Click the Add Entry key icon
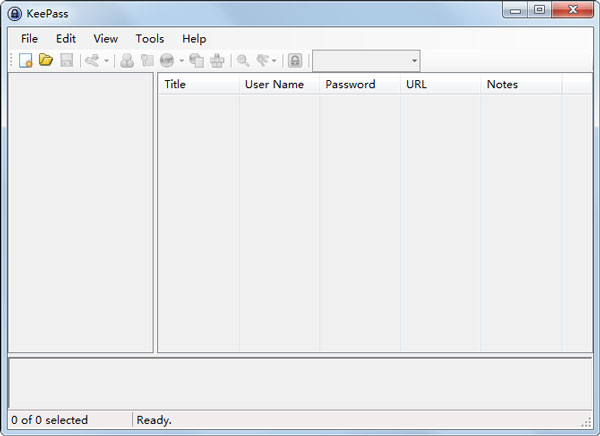The image size is (600, 436). pyautogui.click(x=92, y=60)
